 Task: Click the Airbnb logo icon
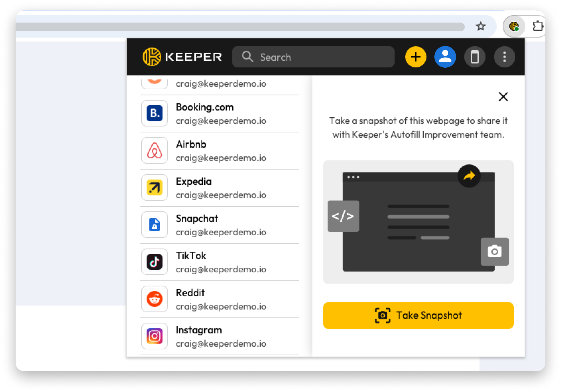tap(154, 151)
